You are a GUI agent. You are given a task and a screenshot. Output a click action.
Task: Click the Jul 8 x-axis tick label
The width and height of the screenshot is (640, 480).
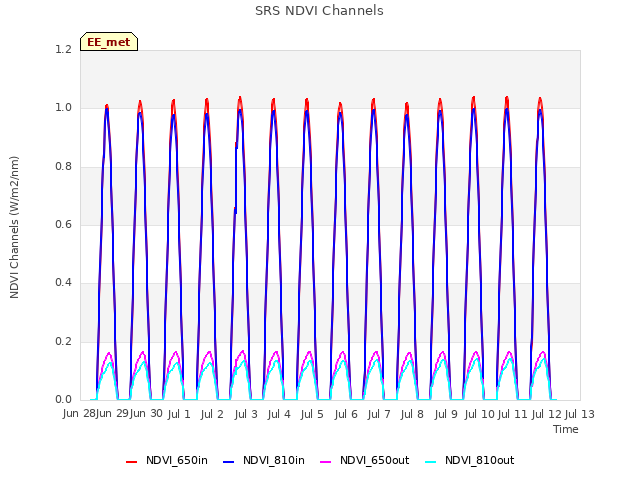coord(412,414)
